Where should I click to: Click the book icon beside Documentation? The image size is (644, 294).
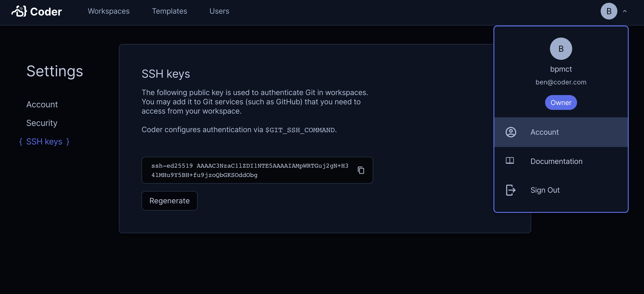tap(510, 161)
